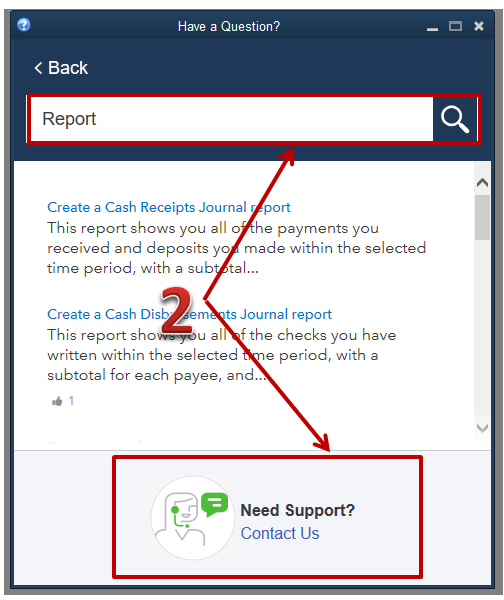Open Create a Cash Disbursements Journal report
This screenshot has width=504, height=600.
coord(189,314)
